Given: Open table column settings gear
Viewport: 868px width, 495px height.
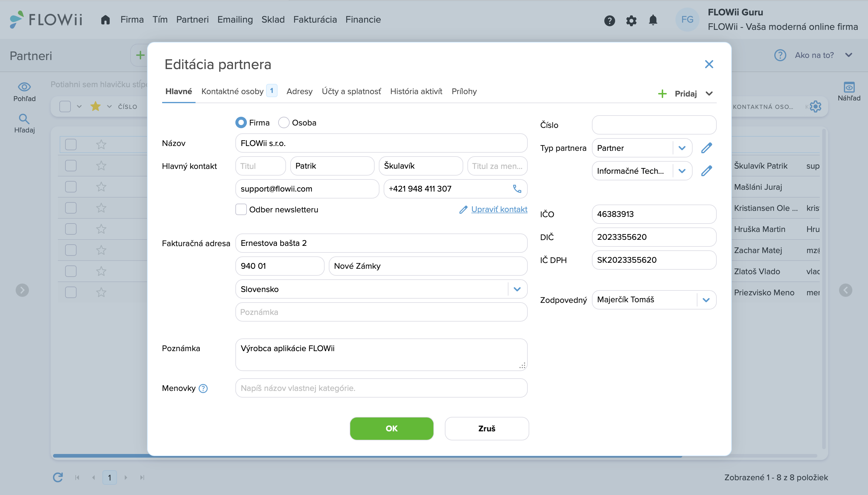Looking at the screenshot, I should (x=815, y=106).
